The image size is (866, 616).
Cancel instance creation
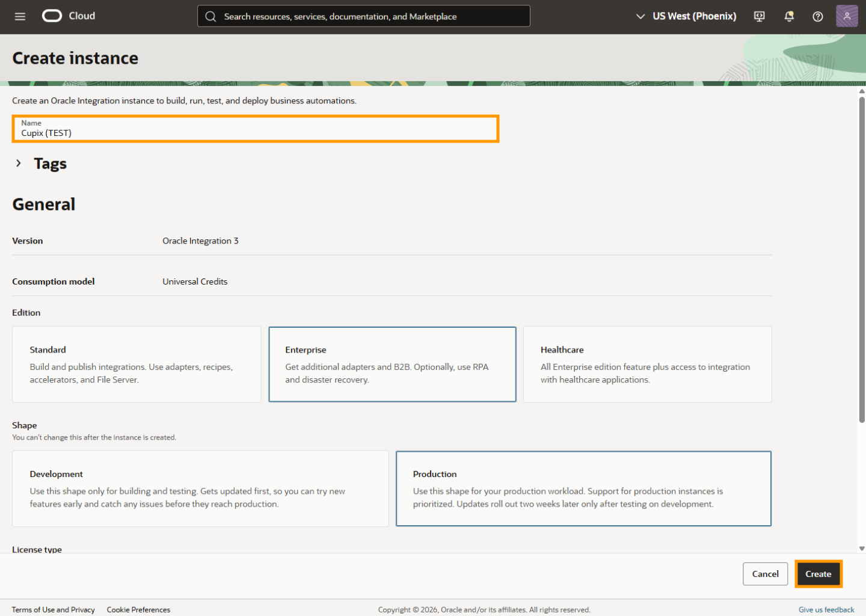pyautogui.click(x=766, y=574)
